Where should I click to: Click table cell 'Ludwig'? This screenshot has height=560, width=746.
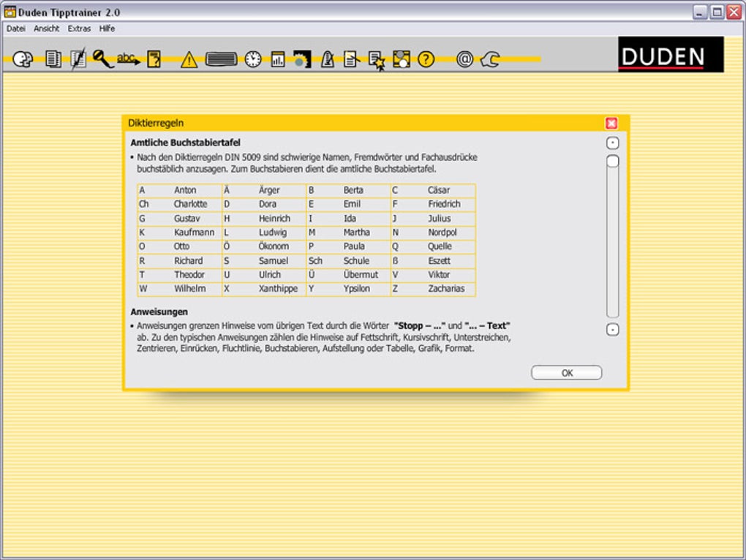point(273,232)
